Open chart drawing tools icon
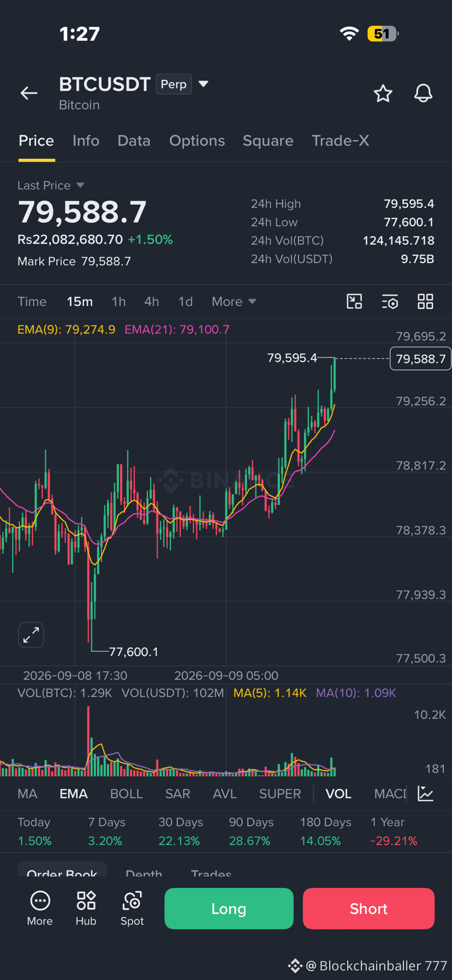452x980 pixels. click(x=354, y=302)
